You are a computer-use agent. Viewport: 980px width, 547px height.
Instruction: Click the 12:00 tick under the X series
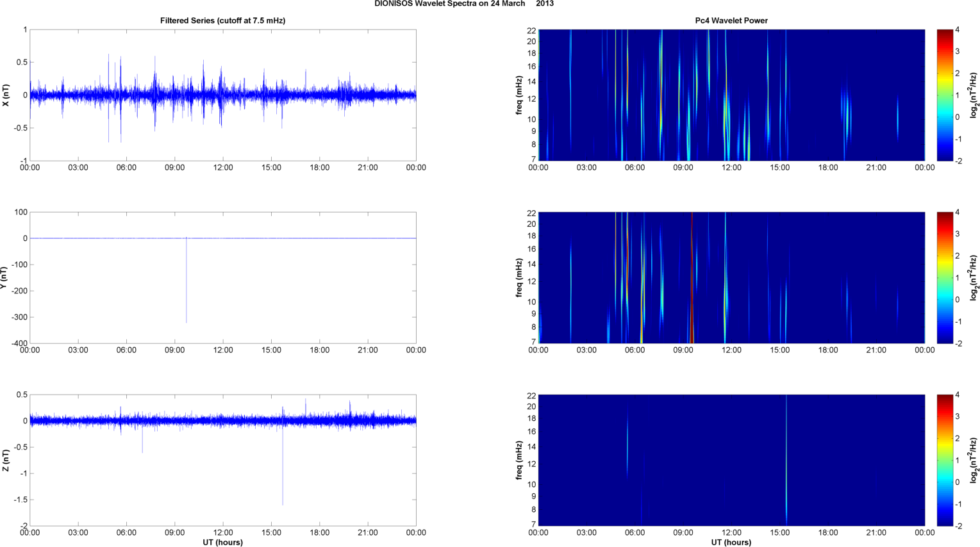click(223, 168)
